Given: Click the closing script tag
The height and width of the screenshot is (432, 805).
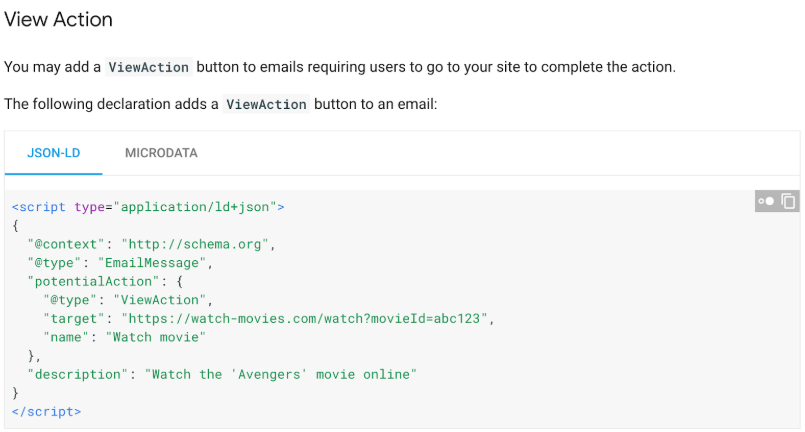Looking at the screenshot, I should click(47, 411).
